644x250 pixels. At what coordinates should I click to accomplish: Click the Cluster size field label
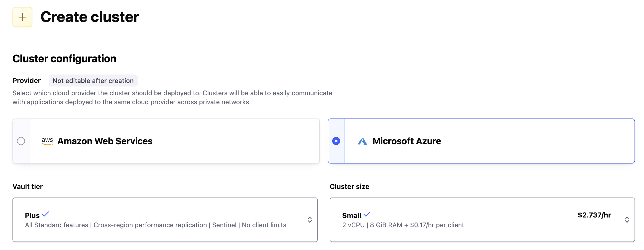pos(349,186)
